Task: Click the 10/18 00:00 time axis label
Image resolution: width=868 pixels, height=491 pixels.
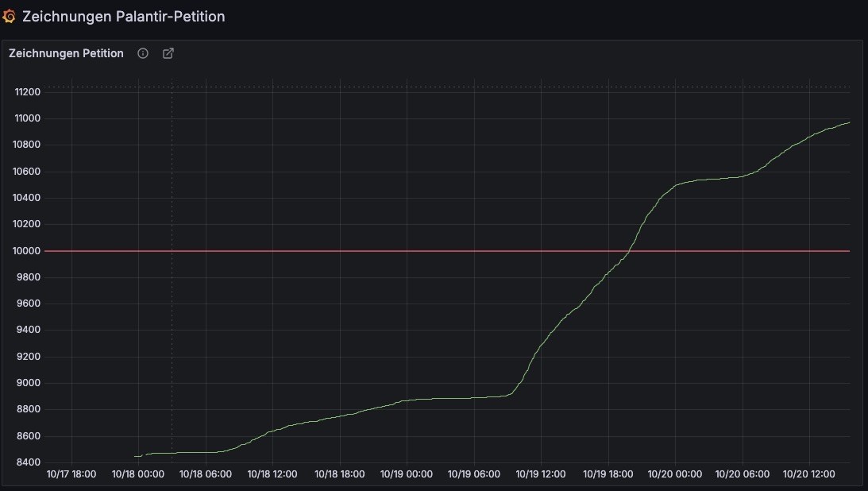Action: [x=138, y=474]
